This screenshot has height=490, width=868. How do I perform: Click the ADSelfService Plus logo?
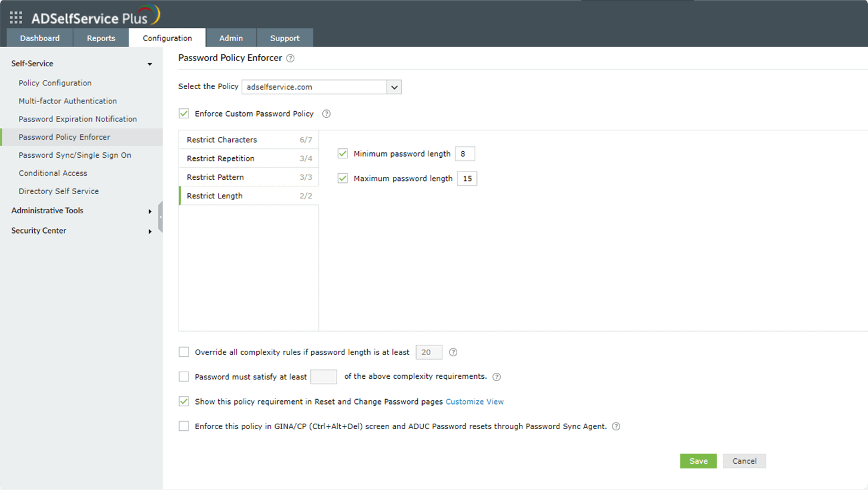click(x=96, y=16)
